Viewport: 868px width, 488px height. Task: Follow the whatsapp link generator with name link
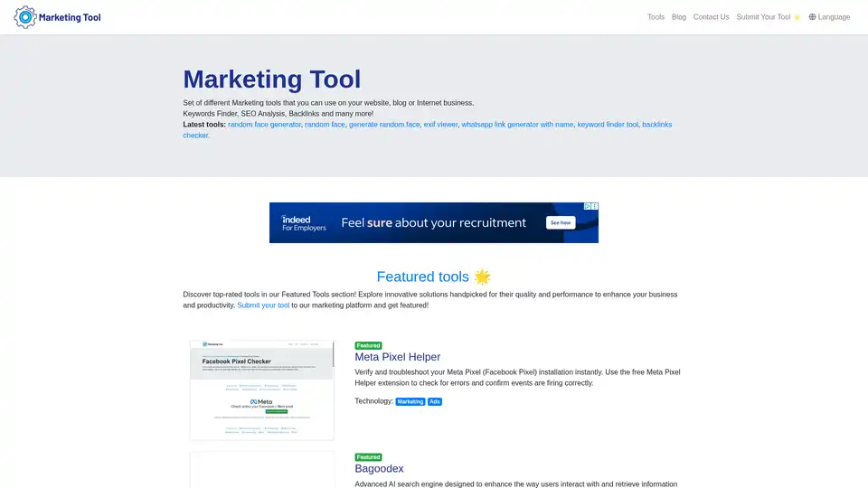517,125
